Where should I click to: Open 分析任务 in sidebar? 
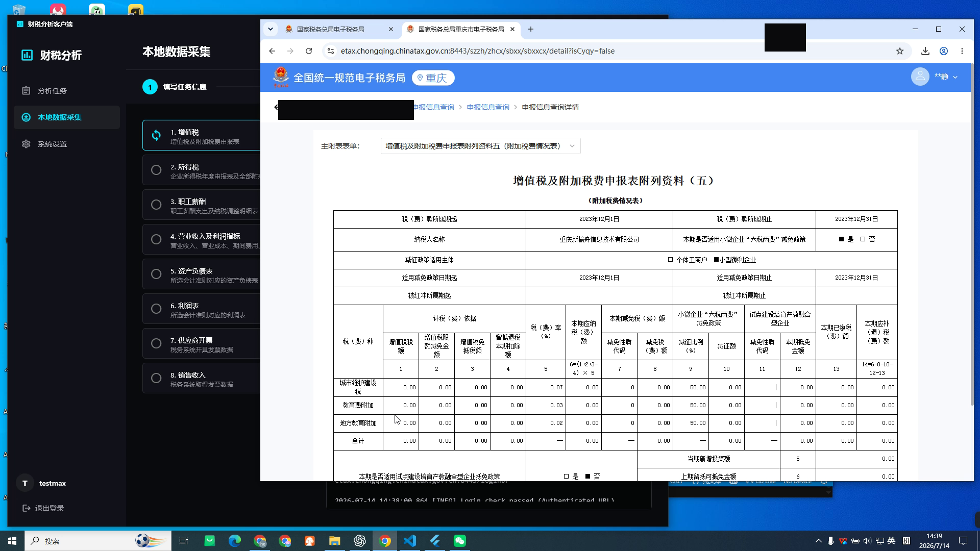coord(67,91)
